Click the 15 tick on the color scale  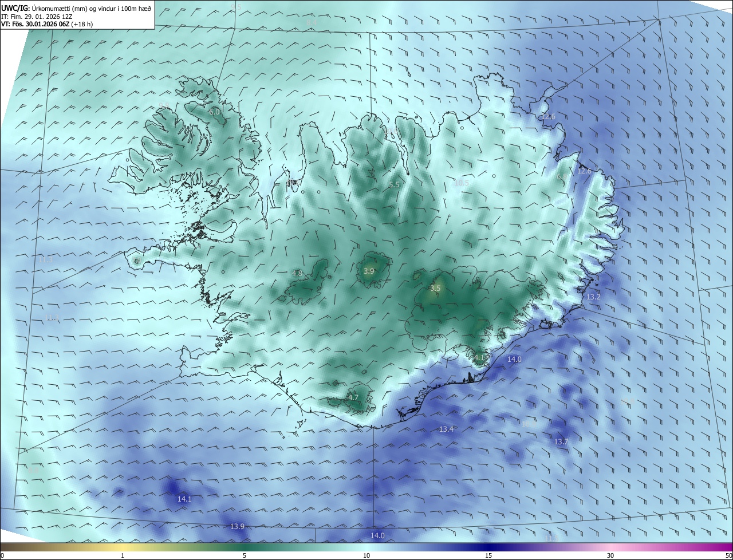click(488, 556)
